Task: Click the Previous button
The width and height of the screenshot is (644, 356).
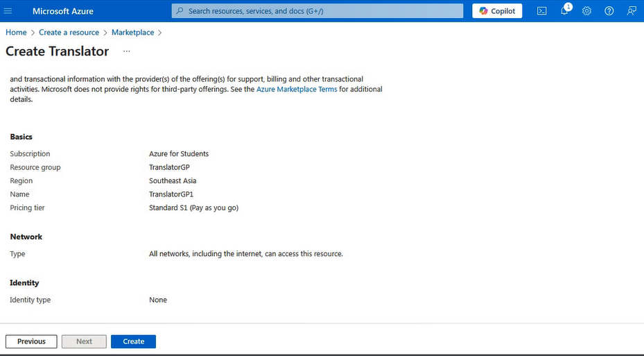Action: click(x=31, y=341)
